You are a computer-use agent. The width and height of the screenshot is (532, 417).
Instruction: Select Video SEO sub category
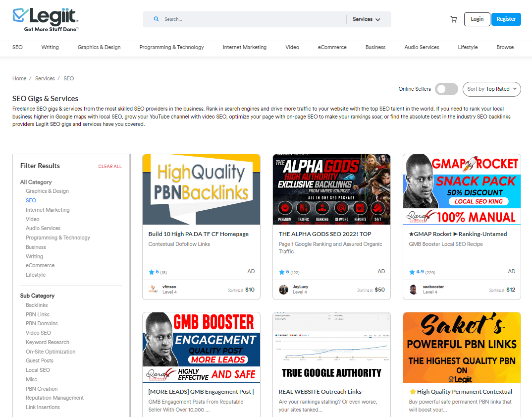(38, 333)
